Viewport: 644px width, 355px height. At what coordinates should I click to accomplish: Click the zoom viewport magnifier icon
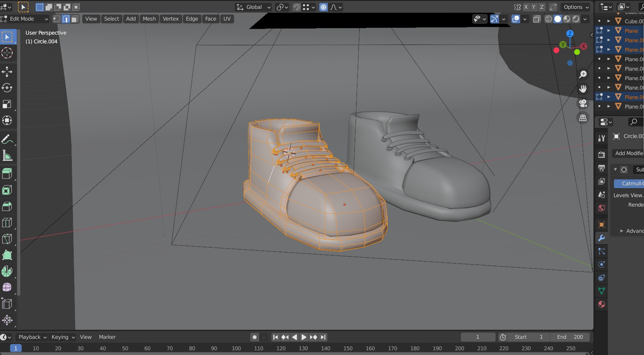583,74
